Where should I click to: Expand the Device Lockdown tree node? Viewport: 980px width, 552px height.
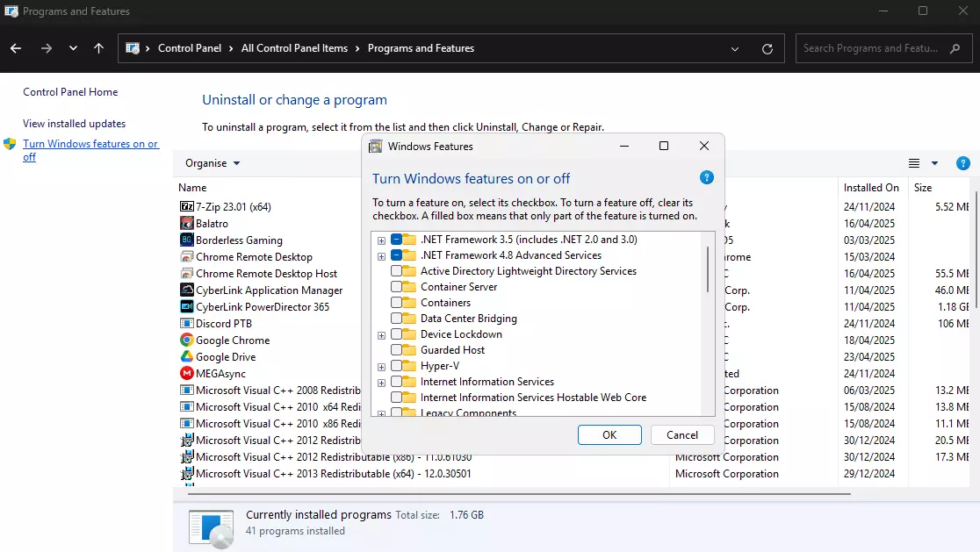381,335
